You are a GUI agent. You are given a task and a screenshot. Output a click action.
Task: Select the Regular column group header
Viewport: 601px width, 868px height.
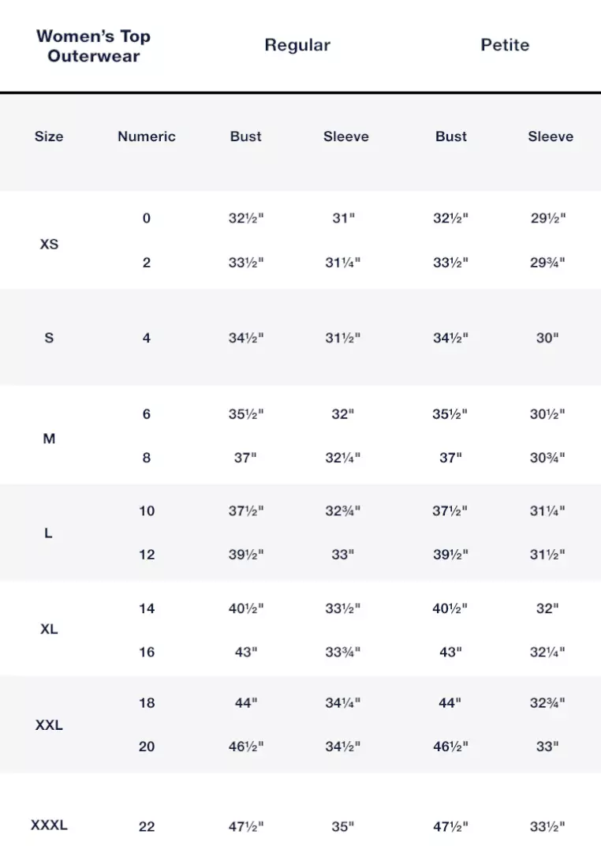tap(297, 45)
